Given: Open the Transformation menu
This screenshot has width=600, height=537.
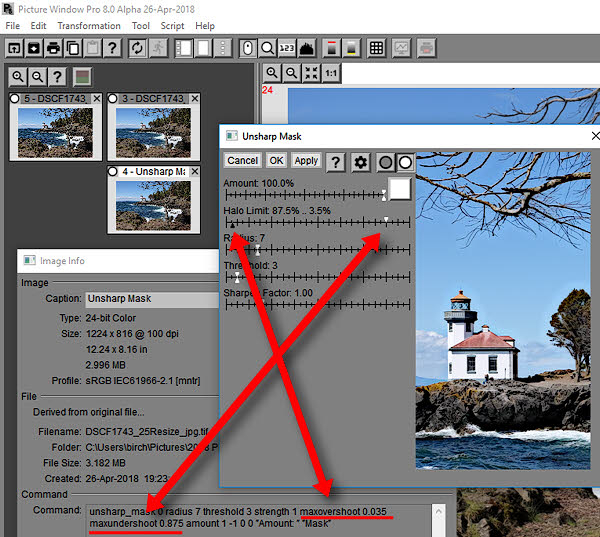Looking at the screenshot, I should [x=88, y=25].
